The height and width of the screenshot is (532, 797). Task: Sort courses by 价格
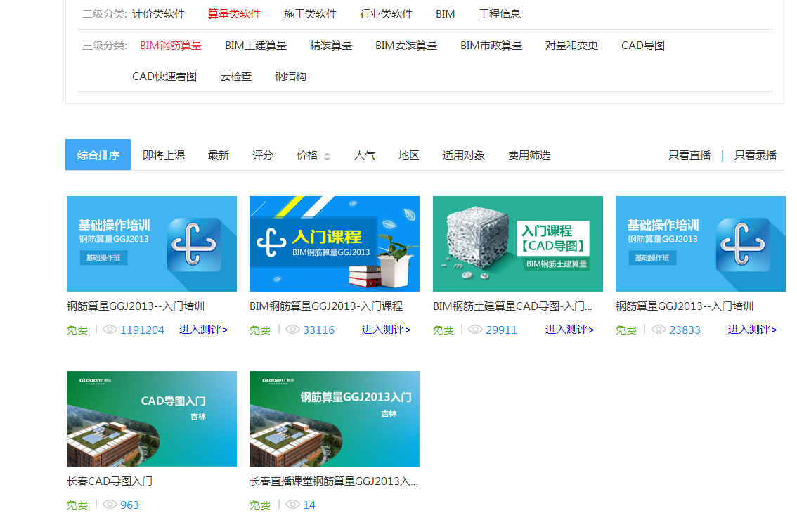point(307,155)
